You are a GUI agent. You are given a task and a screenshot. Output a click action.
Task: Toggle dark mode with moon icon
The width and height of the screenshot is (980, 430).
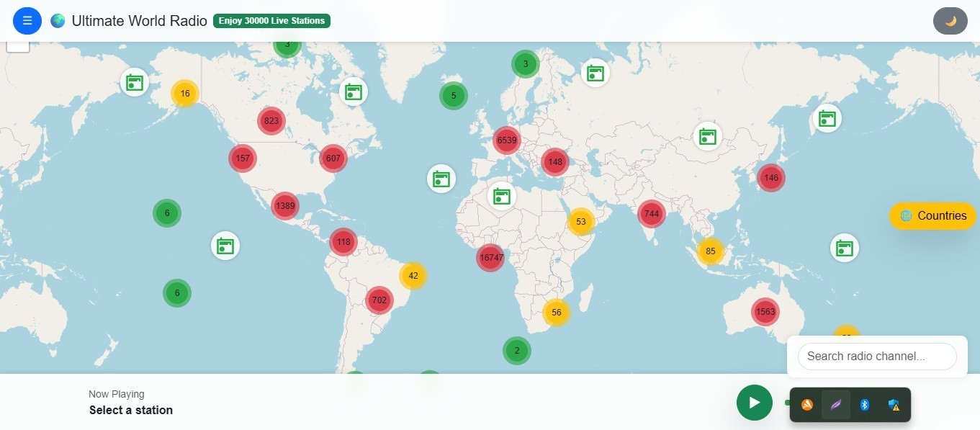pyautogui.click(x=950, y=20)
